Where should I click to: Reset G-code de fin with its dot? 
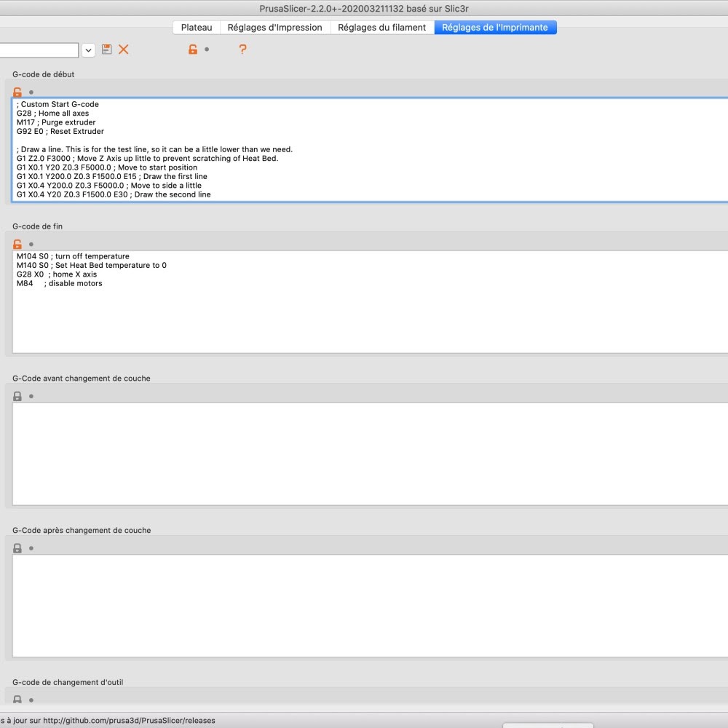pyautogui.click(x=31, y=244)
